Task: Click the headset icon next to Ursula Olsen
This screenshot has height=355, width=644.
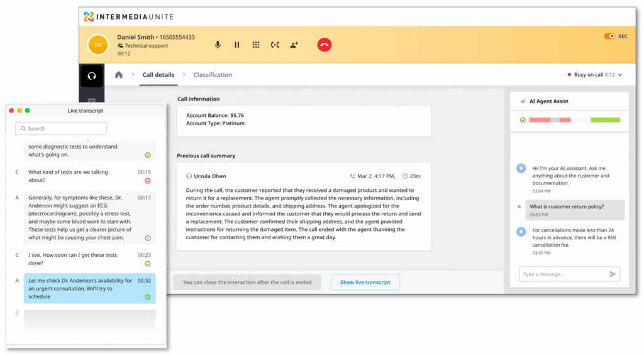Action: pos(189,176)
